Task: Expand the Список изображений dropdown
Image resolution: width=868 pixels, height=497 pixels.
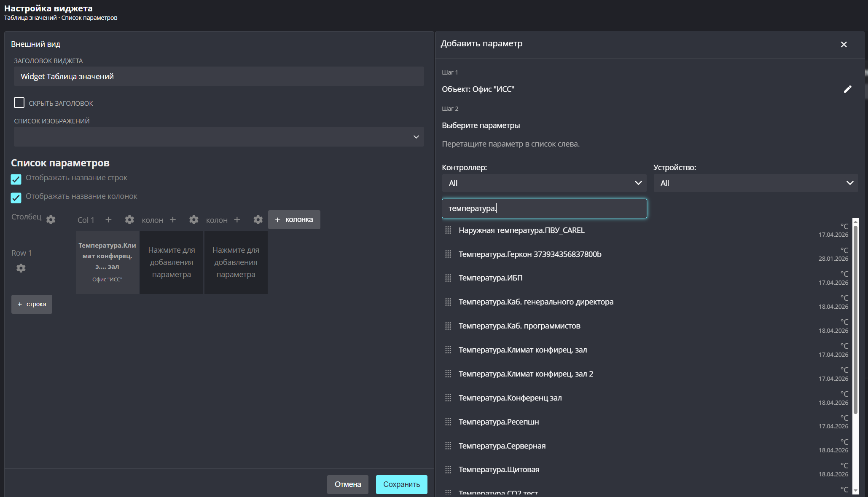Action: click(219, 136)
